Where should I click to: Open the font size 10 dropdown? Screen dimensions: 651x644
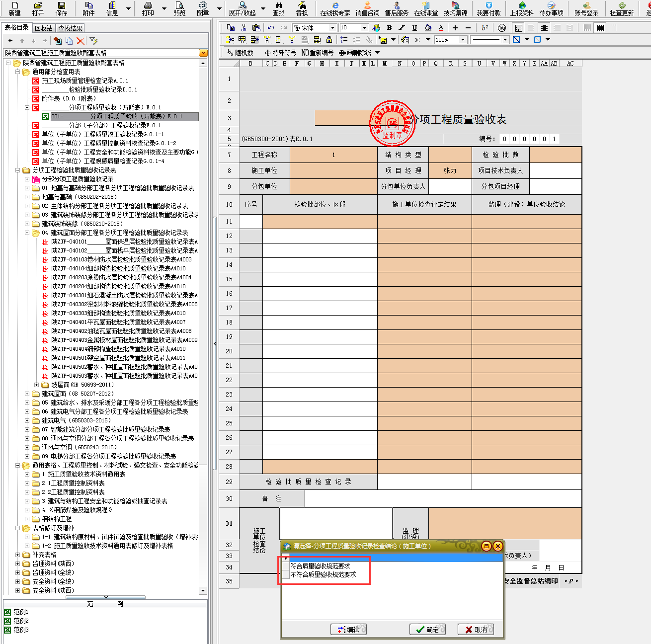click(364, 28)
